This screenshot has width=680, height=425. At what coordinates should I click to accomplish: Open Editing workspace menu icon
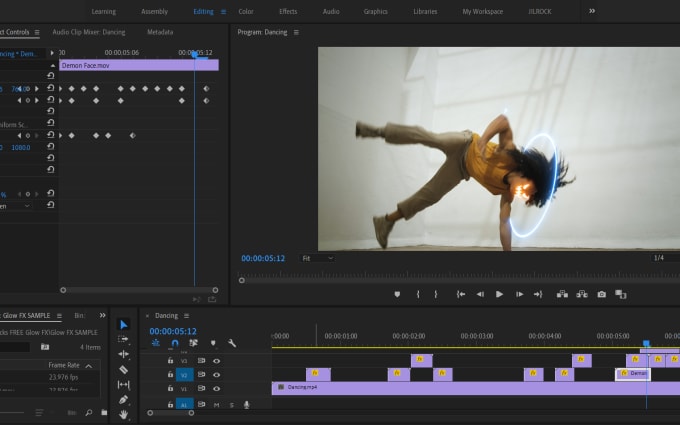pos(223,12)
